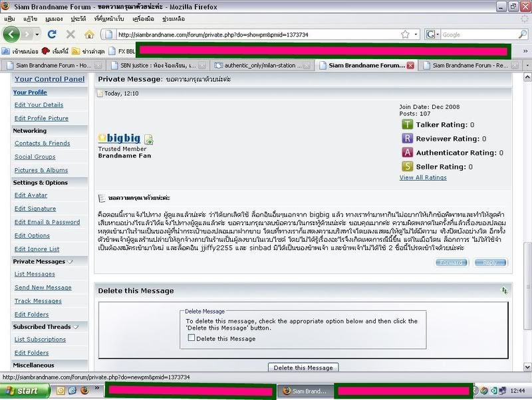The height and width of the screenshot is (400, 532).
Task: Collapse the Private Messages sidebar section
Action: pyautogui.click(x=70, y=262)
